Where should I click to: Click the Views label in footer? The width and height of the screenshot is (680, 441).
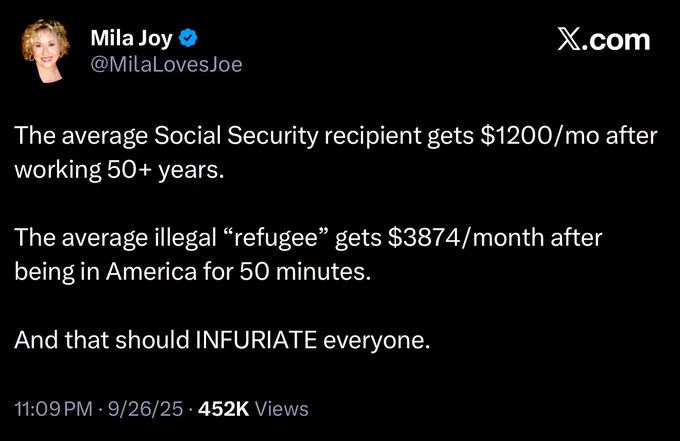point(281,409)
